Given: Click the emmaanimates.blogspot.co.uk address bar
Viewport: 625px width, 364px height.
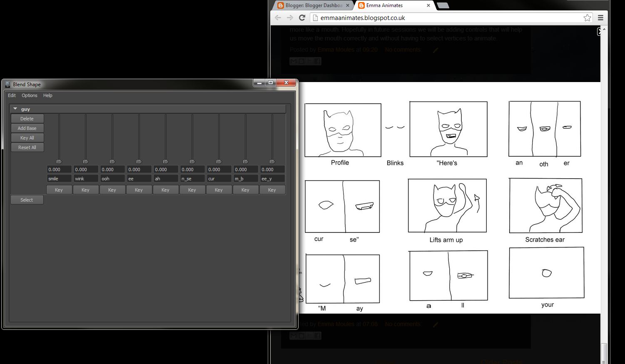Looking at the screenshot, I should point(451,17).
